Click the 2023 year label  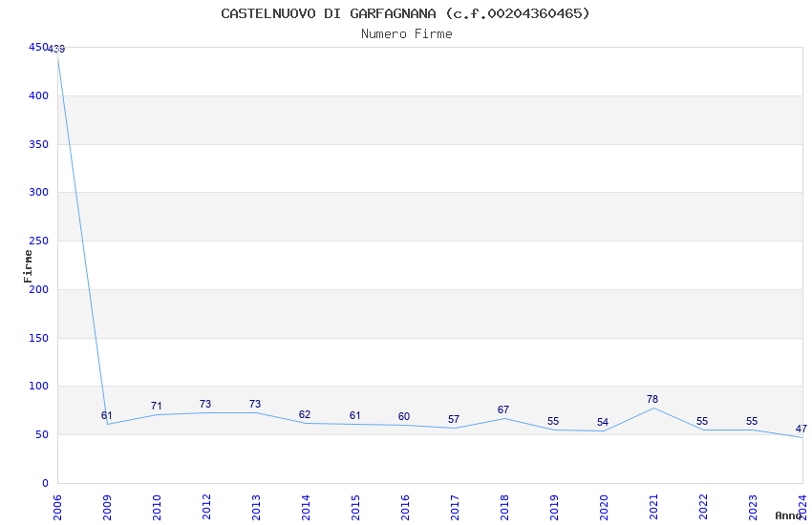754,507
